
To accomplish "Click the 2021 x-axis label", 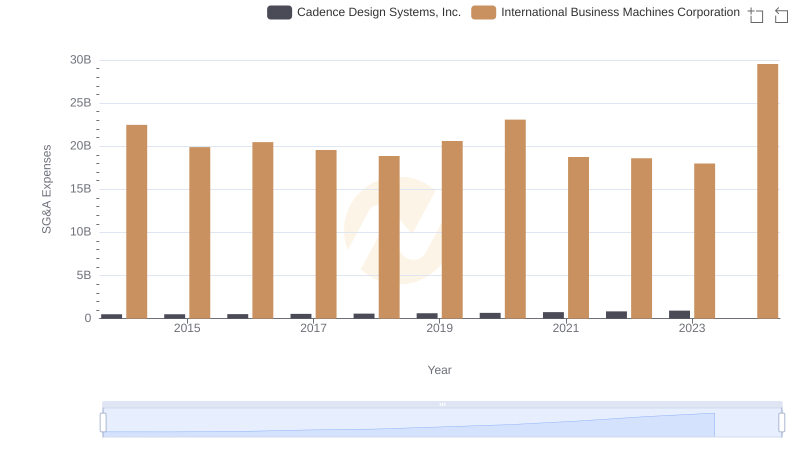I will 566,328.
